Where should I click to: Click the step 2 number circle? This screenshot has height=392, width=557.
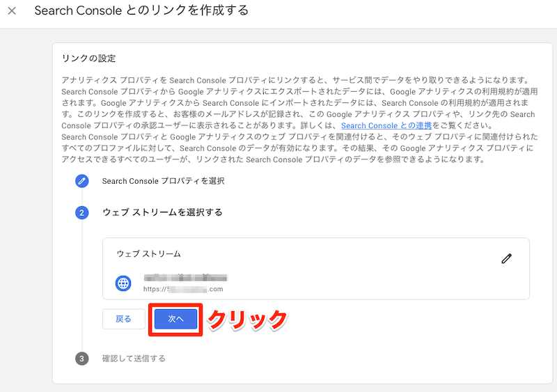[82, 212]
